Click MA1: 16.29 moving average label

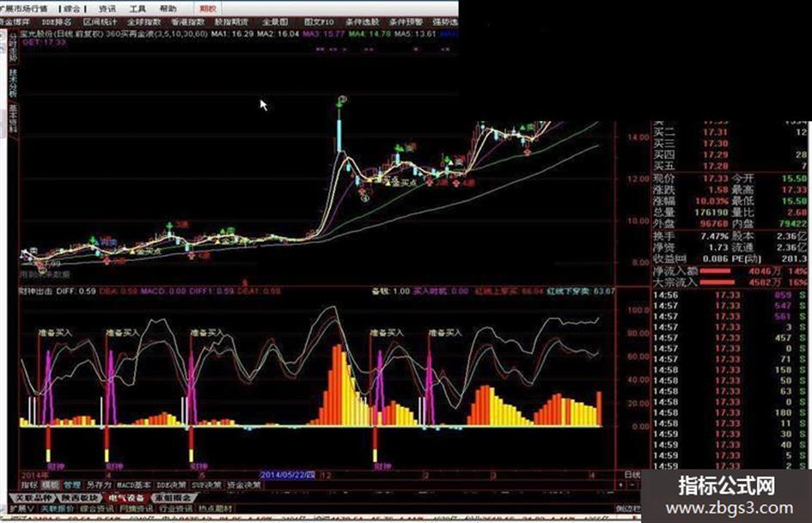232,33
